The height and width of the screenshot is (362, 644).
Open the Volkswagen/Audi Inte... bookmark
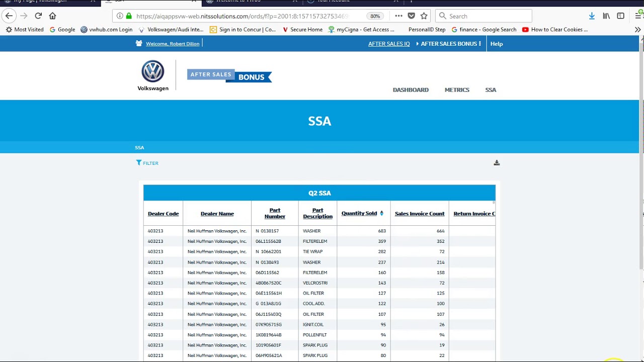[x=171, y=30]
